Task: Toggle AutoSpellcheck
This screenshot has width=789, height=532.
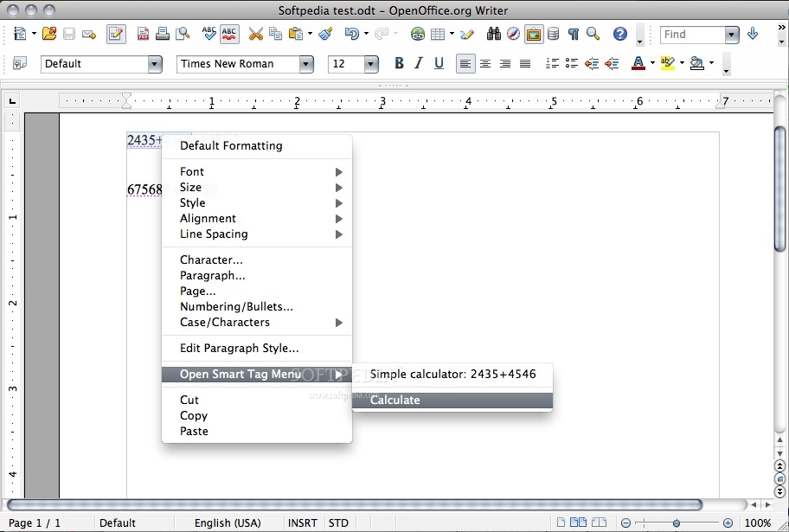Action: click(x=229, y=34)
